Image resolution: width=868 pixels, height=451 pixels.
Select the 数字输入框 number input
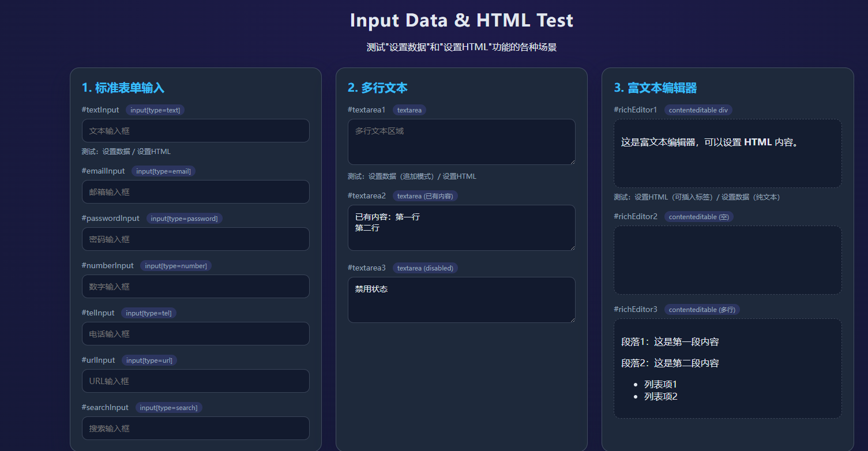196,287
